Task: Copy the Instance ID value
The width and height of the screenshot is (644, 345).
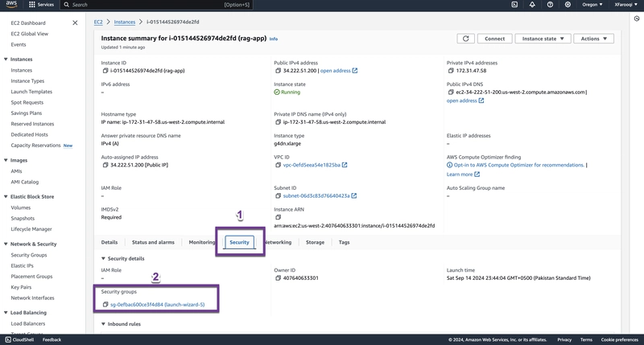Action: click(105, 71)
